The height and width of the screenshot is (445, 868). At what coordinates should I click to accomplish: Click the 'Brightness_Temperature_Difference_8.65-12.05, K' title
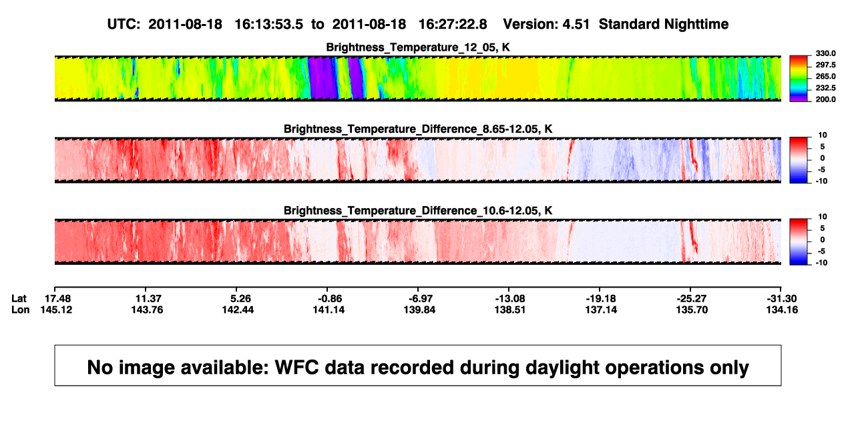tap(418, 129)
